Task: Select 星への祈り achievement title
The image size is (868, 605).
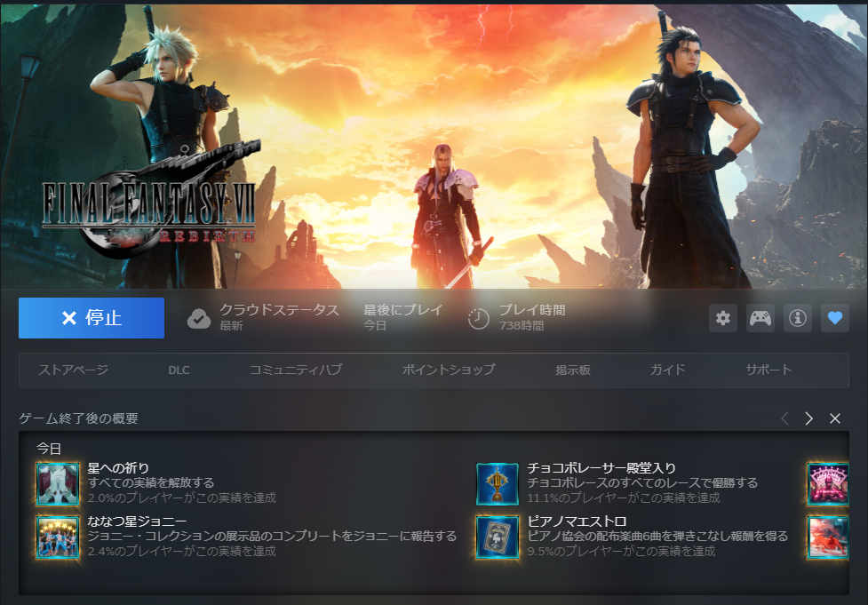Action: pyautogui.click(x=118, y=468)
